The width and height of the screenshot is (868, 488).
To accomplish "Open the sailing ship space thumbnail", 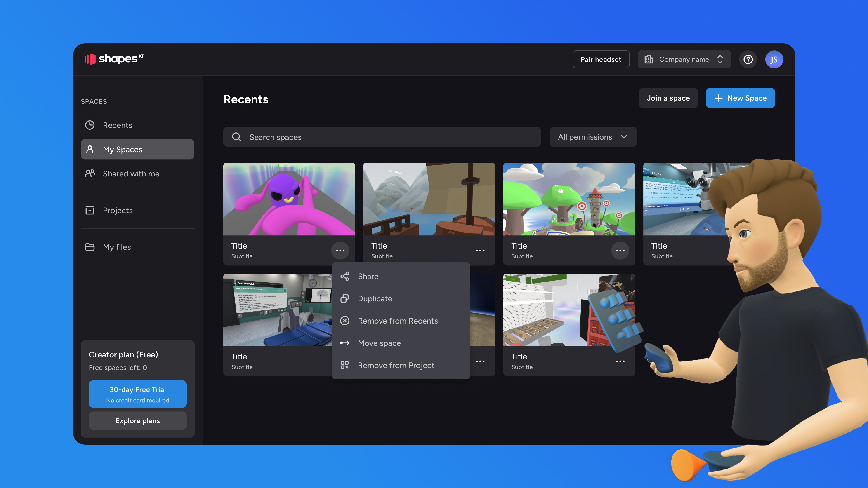I will (429, 199).
